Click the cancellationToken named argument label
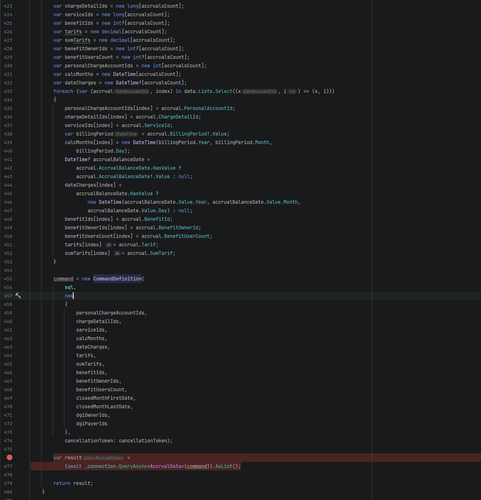The width and height of the screenshot is (481, 500). click(x=90, y=440)
